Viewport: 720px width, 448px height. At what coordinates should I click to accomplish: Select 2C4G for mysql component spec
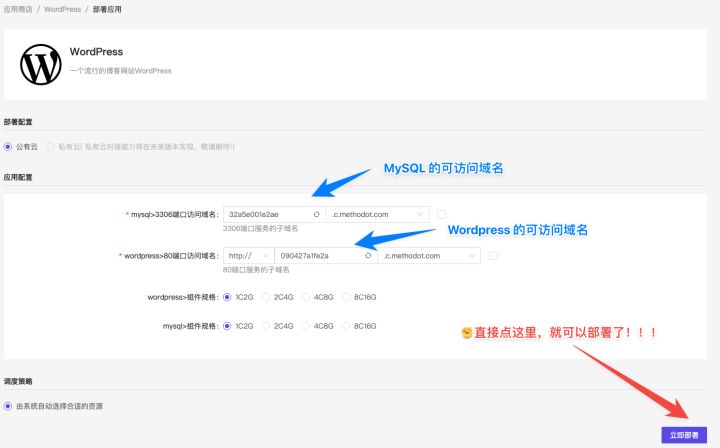click(265, 326)
